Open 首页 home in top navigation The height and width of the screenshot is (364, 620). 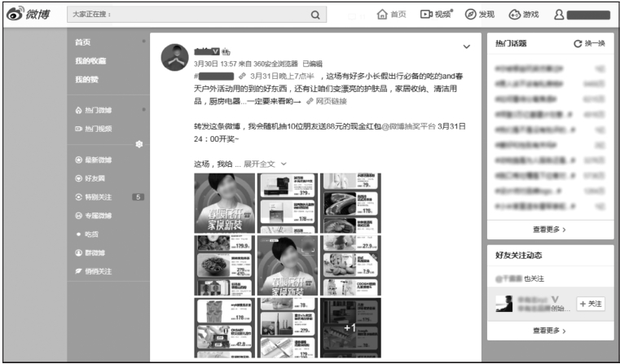pos(391,15)
